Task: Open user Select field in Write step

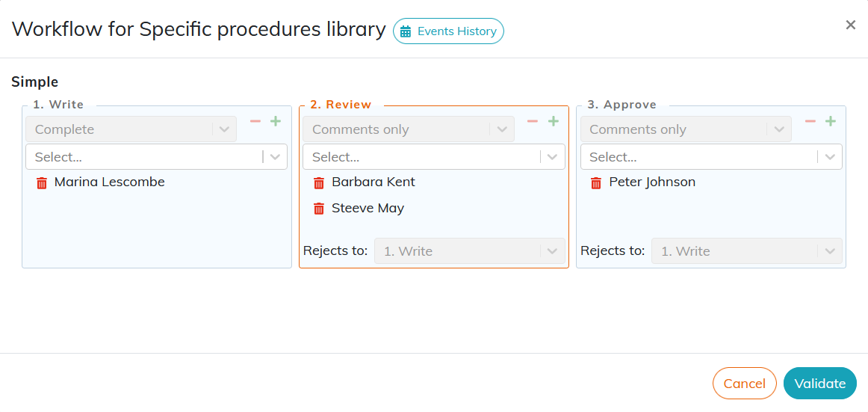Action: coord(157,157)
